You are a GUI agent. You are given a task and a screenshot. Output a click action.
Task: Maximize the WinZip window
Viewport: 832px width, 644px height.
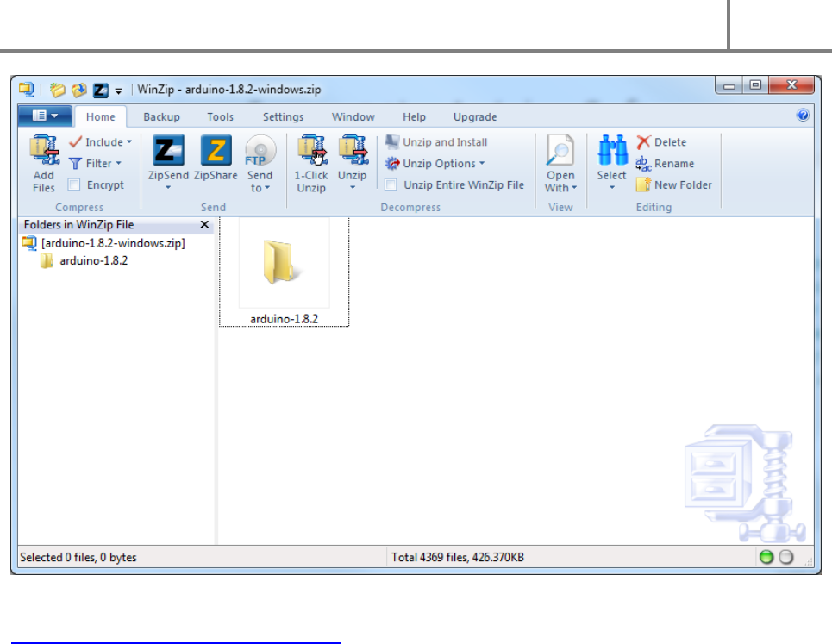755,85
